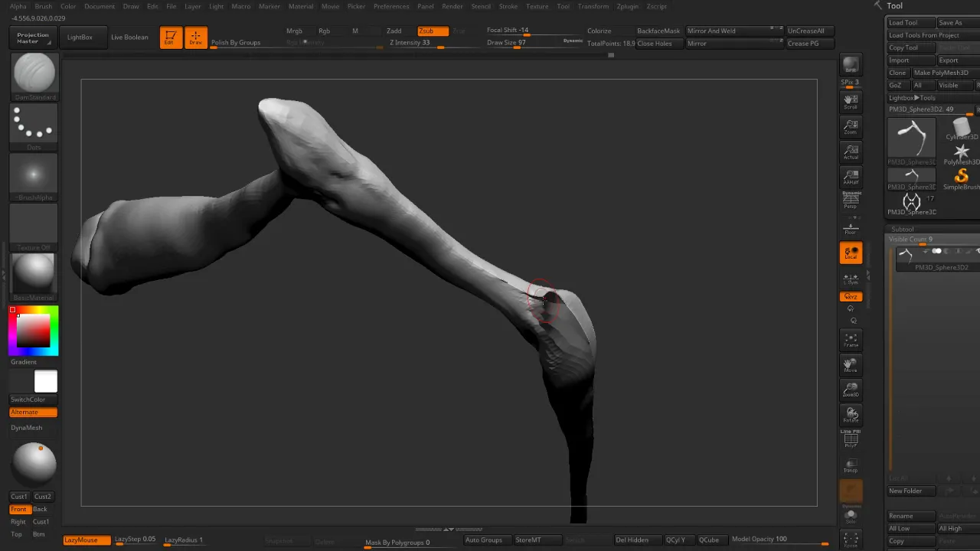Open the Document menu
The image size is (980, 551).
tap(100, 6)
